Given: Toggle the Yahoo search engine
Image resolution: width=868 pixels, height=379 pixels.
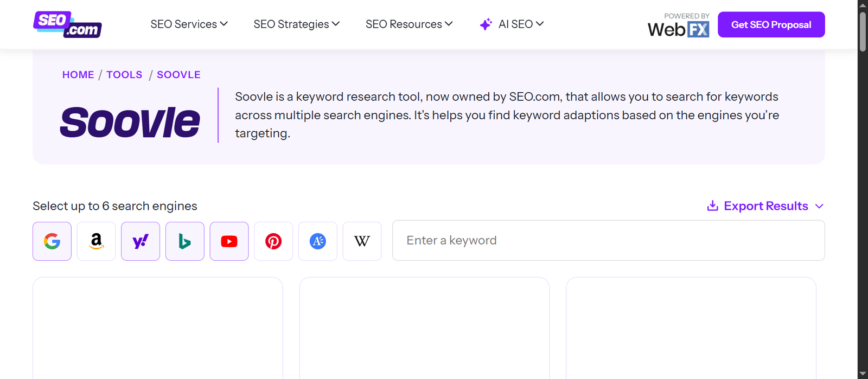Looking at the screenshot, I should point(141,241).
